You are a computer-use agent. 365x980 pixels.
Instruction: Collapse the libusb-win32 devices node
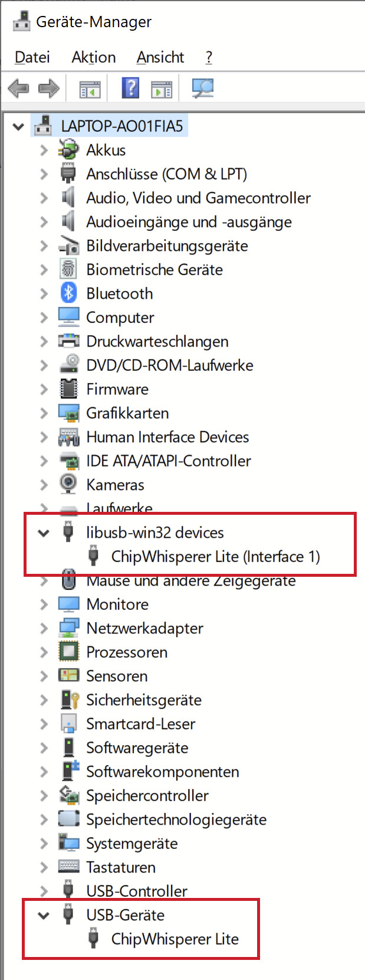43,533
